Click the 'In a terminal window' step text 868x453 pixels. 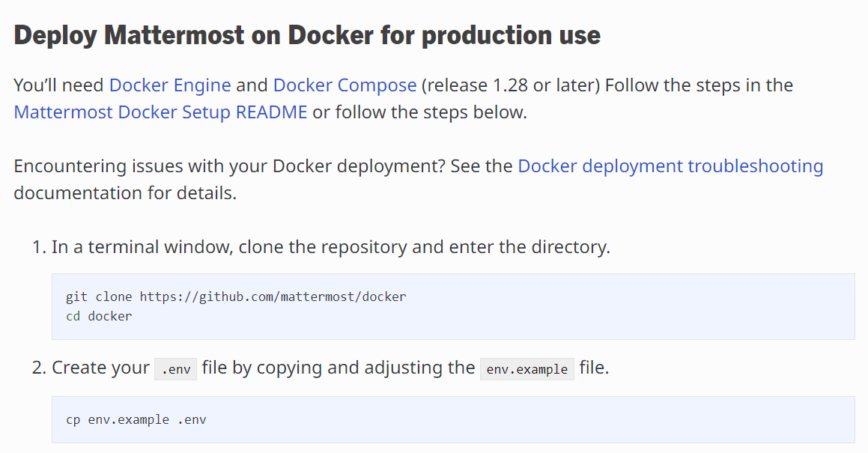point(330,247)
